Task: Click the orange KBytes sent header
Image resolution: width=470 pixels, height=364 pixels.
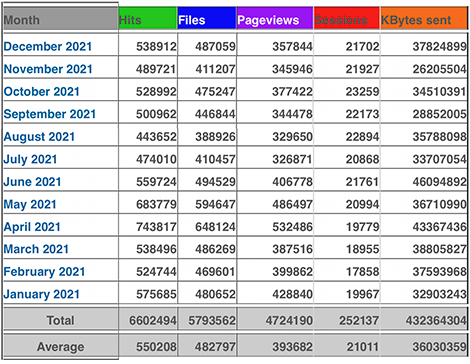Action: click(424, 18)
